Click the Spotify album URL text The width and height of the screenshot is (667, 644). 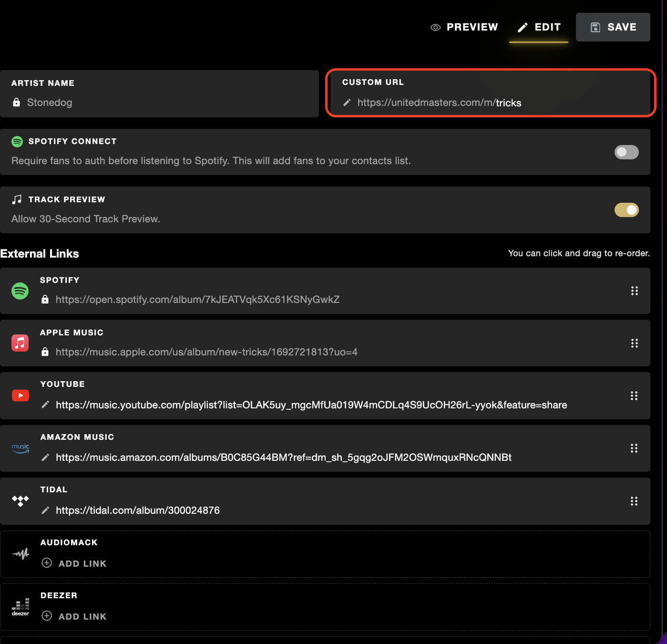pos(197,300)
